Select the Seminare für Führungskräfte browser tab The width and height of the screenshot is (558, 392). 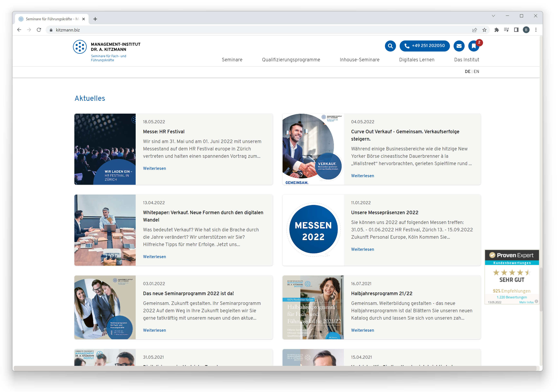click(x=52, y=19)
